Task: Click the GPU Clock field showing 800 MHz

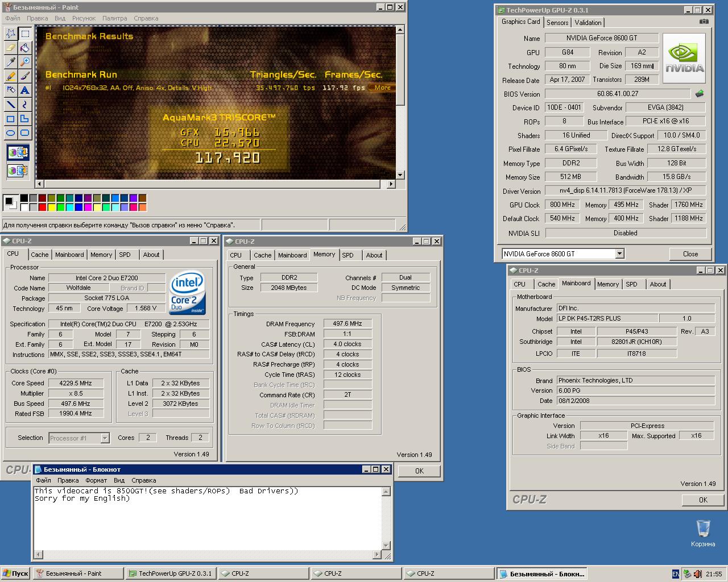Action: tap(562, 205)
